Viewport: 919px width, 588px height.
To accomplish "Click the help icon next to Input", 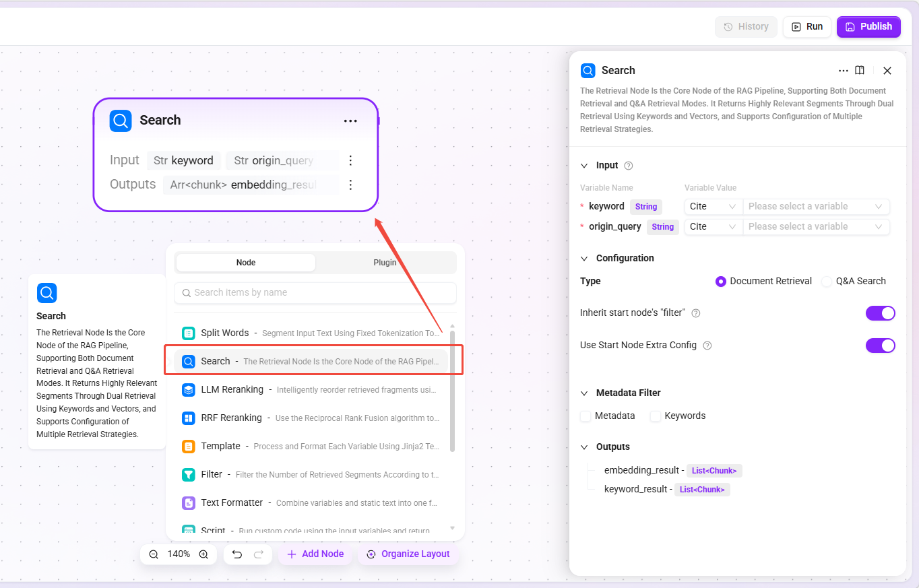I will pyautogui.click(x=629, y=166).
